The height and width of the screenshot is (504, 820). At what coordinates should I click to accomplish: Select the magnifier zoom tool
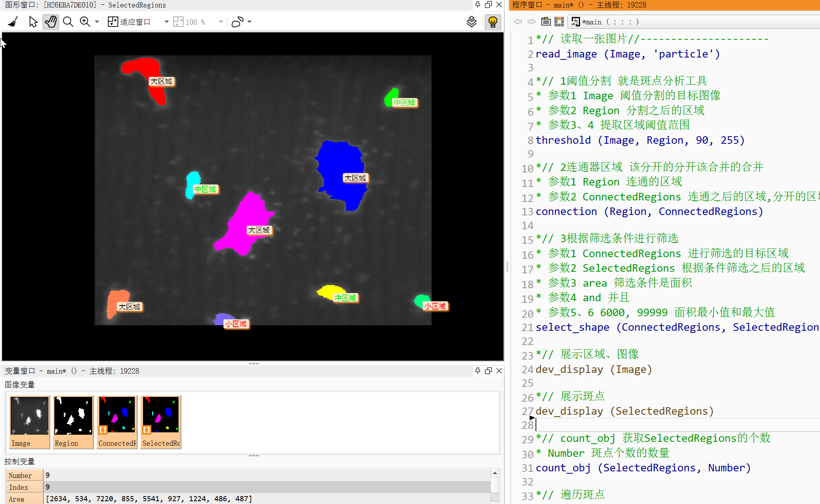coord(68,22)
